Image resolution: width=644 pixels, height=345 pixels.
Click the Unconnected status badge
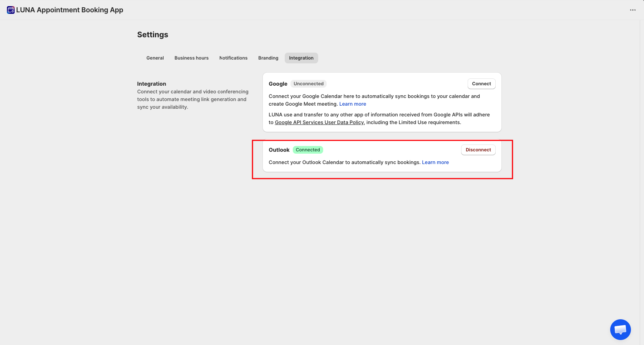pyautogui.click(x=309, y=84)
